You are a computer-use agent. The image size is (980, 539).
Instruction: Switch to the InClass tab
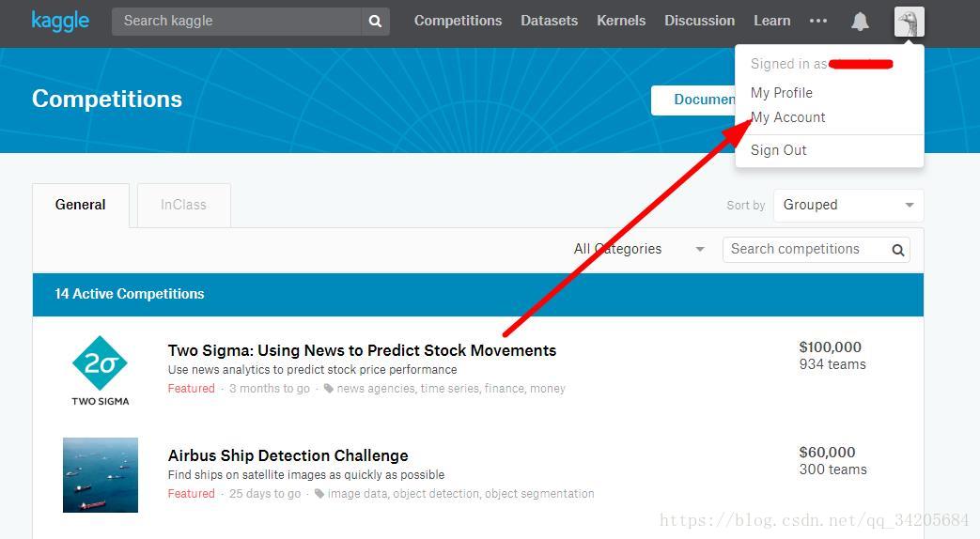pyautogui.click(x=184, y=205)
